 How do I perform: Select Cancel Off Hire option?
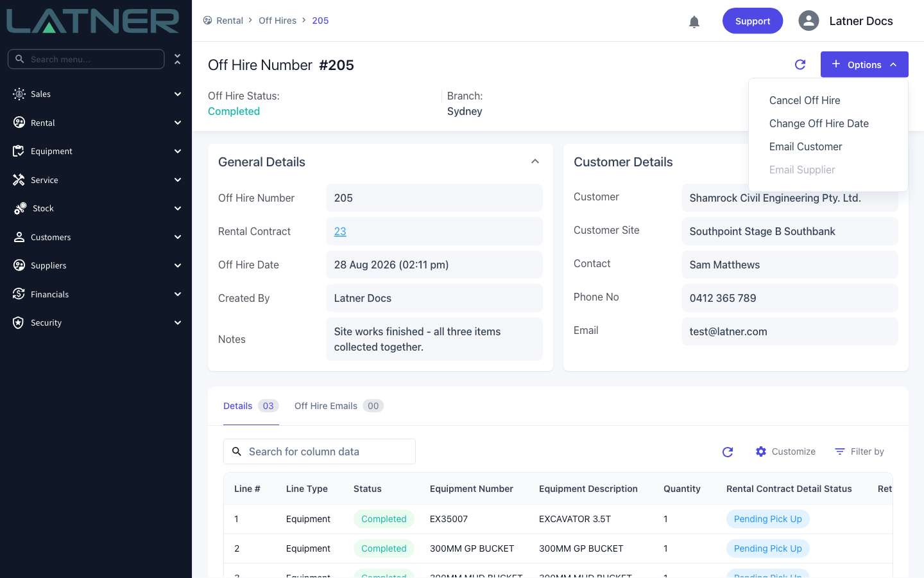[x=805, y=100]
